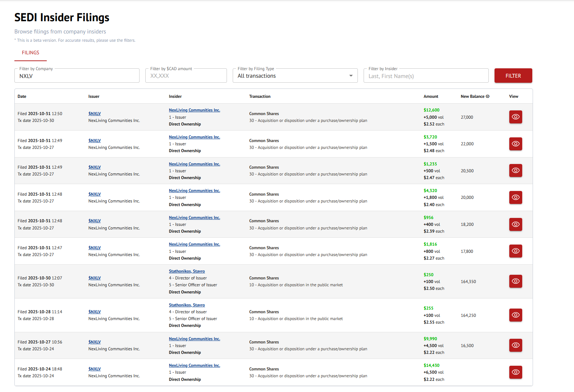Click the 18,200 new balance value
The width and height of the screenshot is (574, 392).
467,224
